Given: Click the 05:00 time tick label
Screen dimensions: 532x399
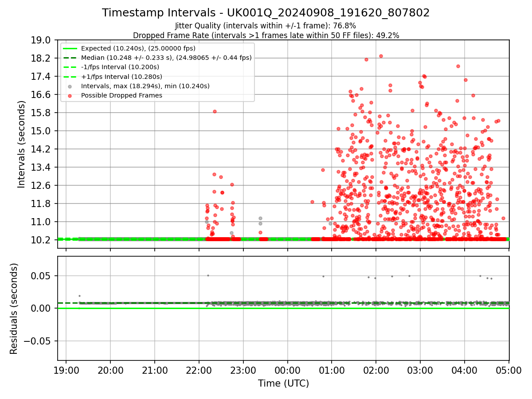Looking at the screenshot, I should click(x=509, y=370).
